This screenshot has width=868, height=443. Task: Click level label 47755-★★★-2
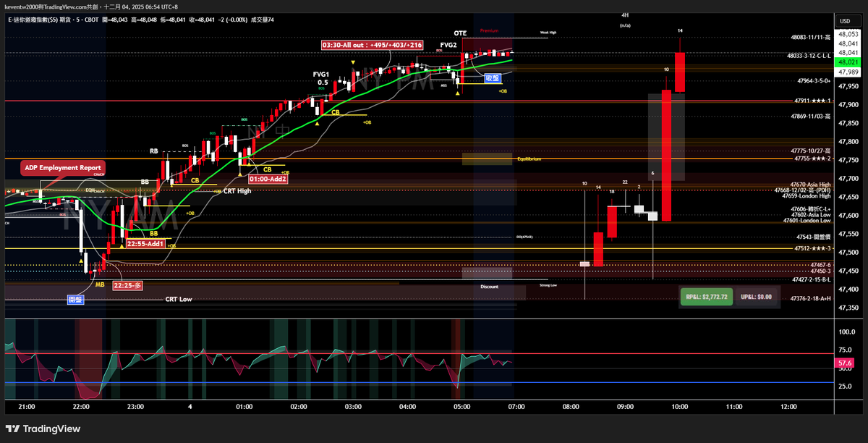tap(813, 159)
